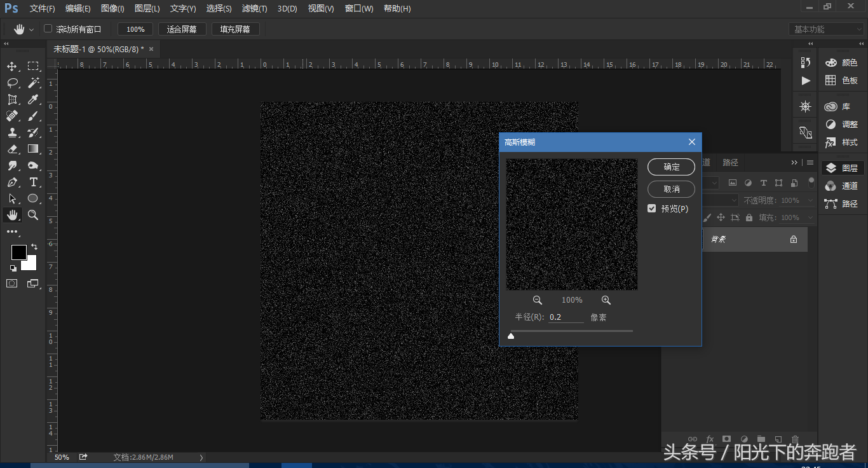
Task: Click the fx layer style icon
Action: (710, 439)
